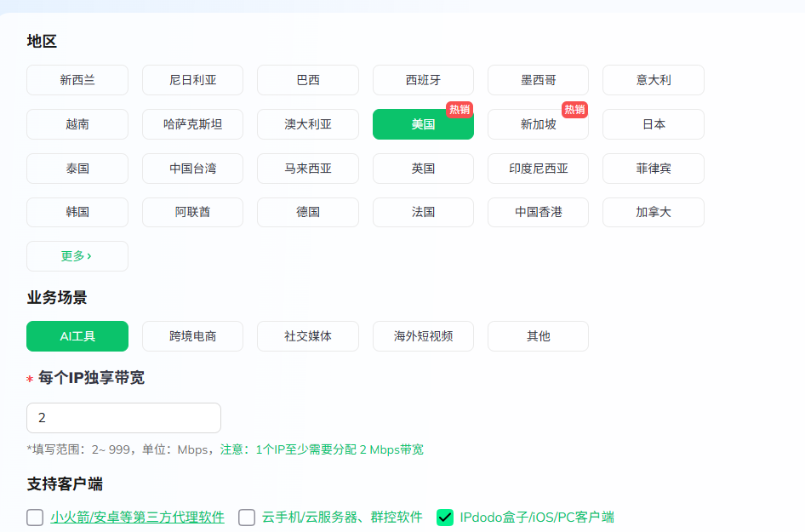Select 社交媒体 scenario option

pyautogui.click(x=307, y=336)
